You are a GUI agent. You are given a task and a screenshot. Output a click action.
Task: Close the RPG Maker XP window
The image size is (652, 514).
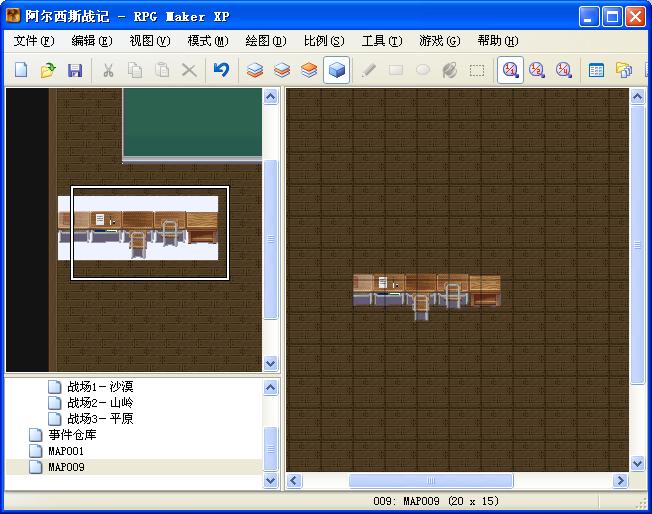pyautogui.click(x=635, y=17)
